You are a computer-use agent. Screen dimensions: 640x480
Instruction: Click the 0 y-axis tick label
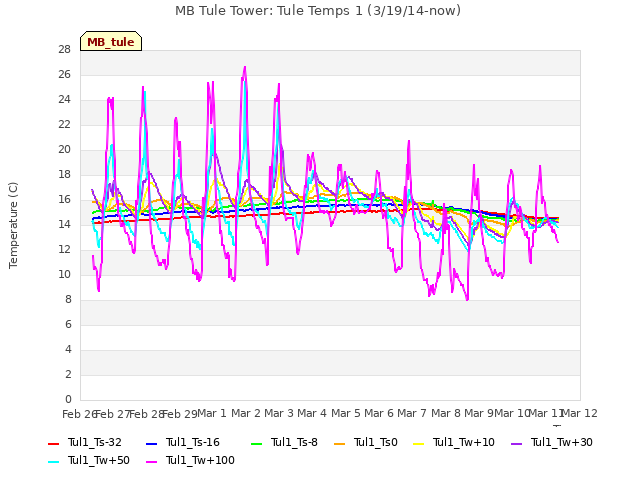click(x=68, y=399)
